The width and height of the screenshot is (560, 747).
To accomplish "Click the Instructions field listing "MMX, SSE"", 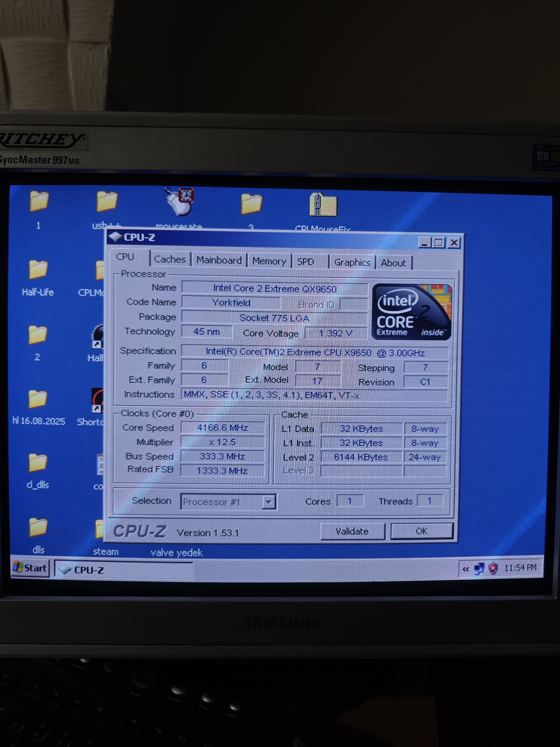I will tap(315, 395).
